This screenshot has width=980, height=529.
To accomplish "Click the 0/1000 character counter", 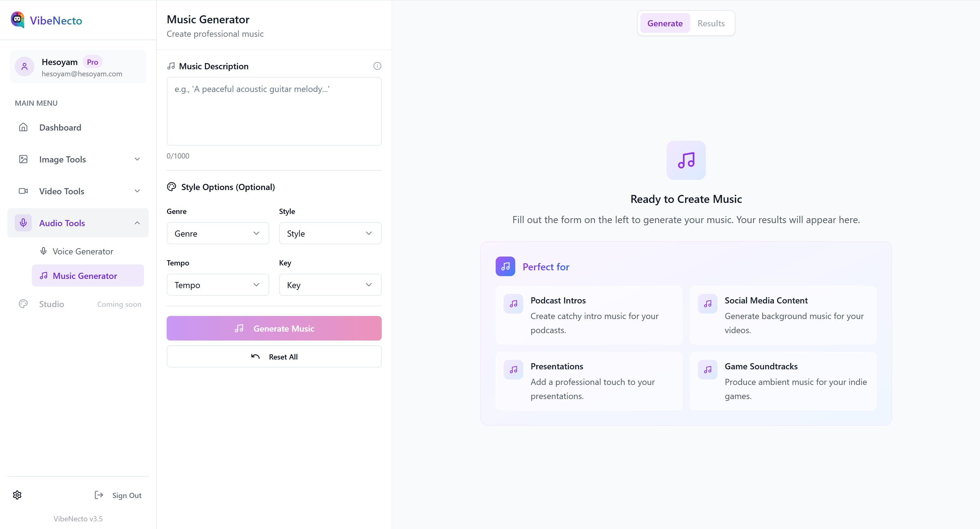I will click(x=178, y=156).
